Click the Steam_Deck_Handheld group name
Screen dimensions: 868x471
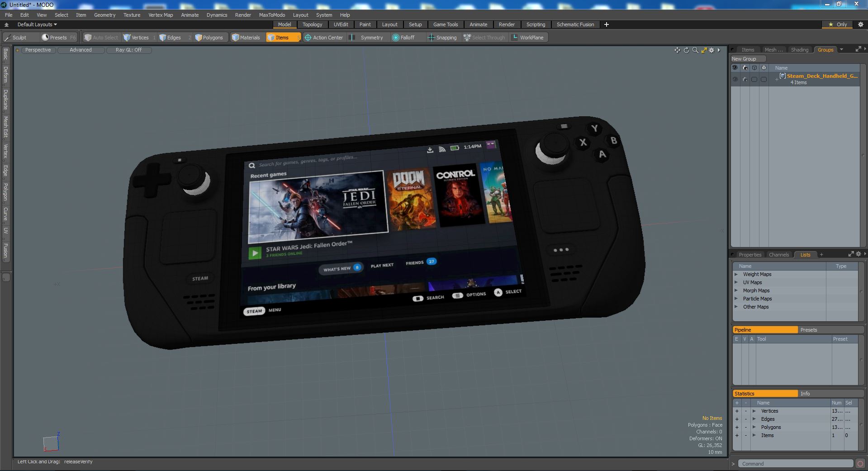point(822,76)
